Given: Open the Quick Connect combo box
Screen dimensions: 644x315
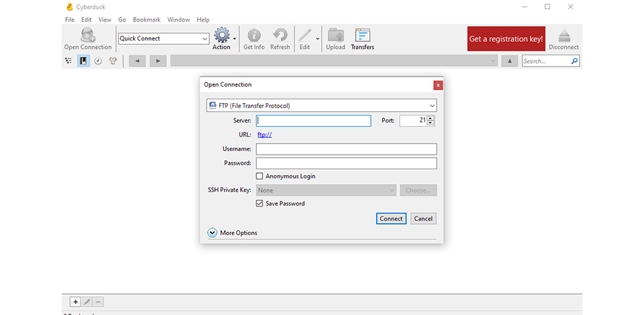Looking at the screenshot, I should 164,38.
